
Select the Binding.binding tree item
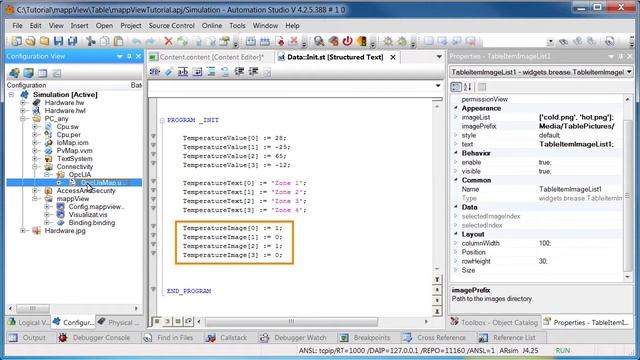(x=92, y=222)
